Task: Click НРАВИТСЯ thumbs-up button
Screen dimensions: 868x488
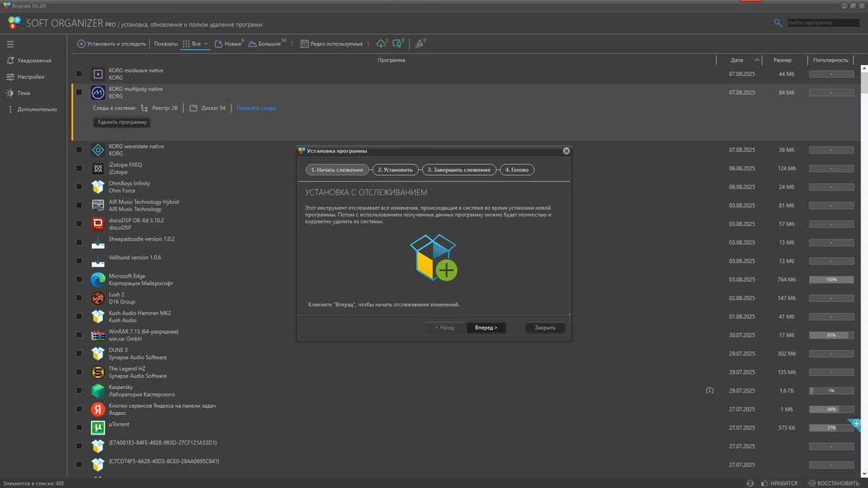Action: [780, 483]
